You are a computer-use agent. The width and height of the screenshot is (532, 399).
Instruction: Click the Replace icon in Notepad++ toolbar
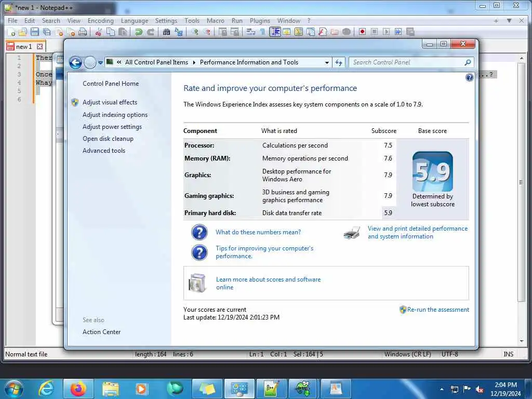click(x=179, y=32)
